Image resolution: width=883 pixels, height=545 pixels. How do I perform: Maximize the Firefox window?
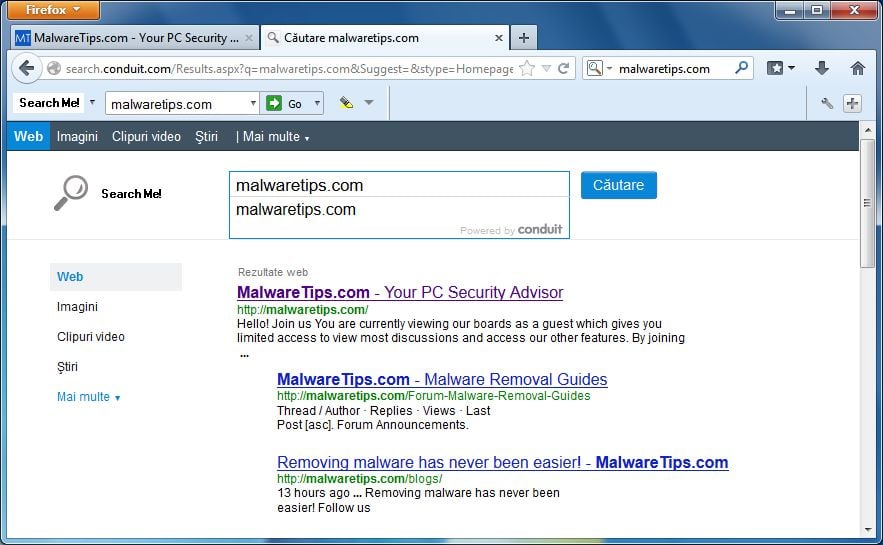click(x=817, y=10)
